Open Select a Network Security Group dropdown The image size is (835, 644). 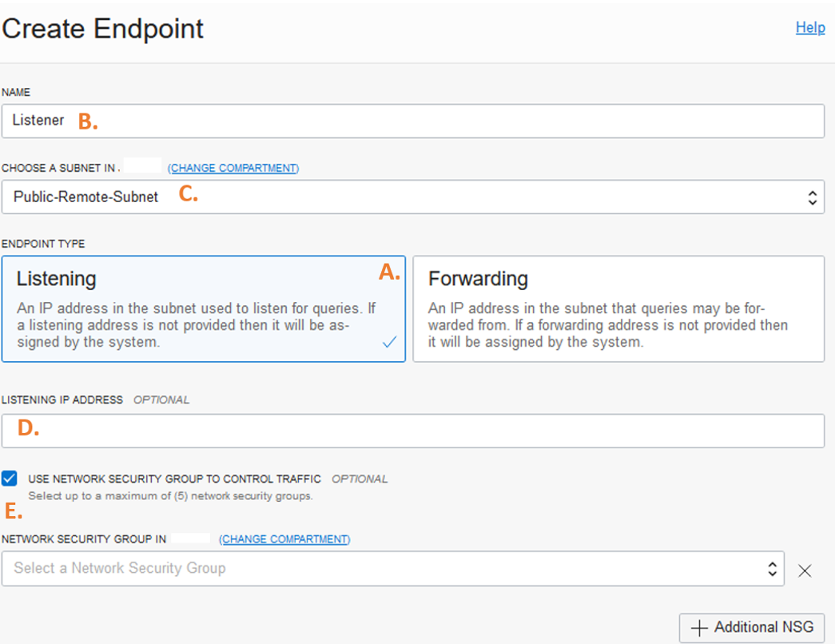(392, 568)
